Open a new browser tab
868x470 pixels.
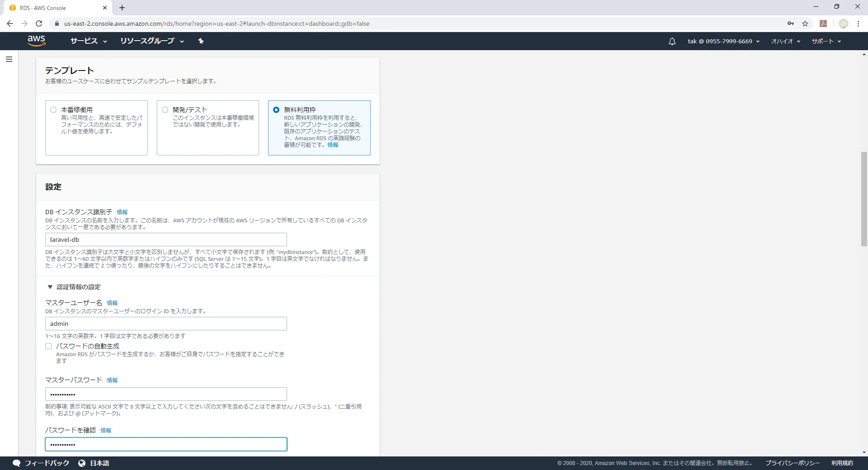point(122,8)
